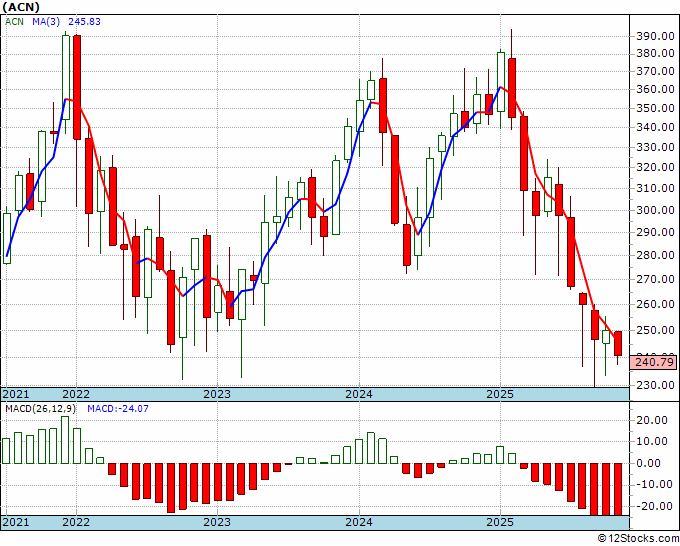Click the 390.00 price axis label

click(x=655, y=36)
